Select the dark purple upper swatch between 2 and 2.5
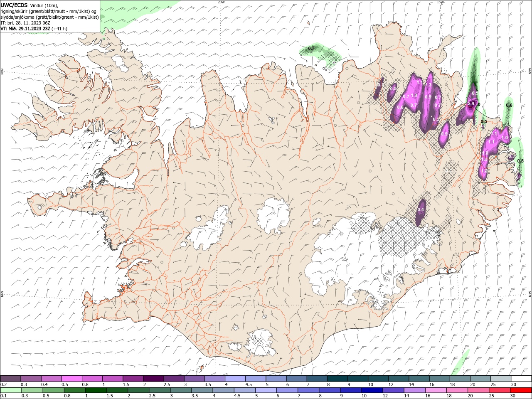The height and width of the screenshot is (399, 532). click(x=154, y=378)
